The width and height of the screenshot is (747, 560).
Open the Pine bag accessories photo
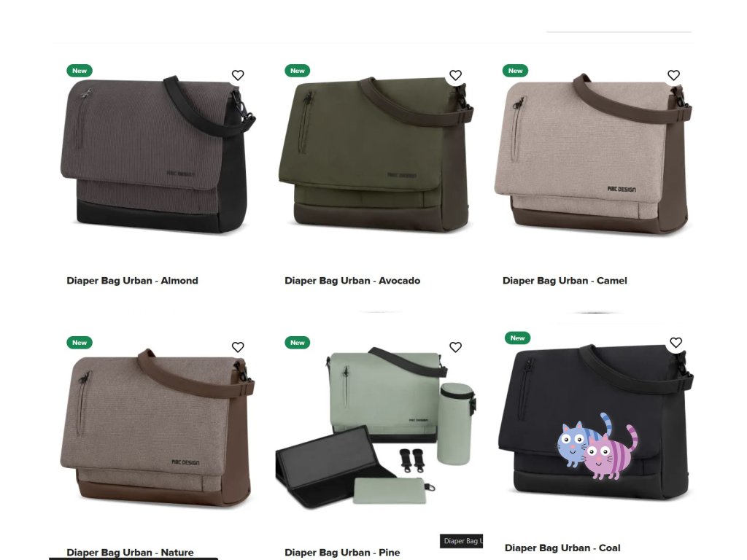click(x=376, y=427)
